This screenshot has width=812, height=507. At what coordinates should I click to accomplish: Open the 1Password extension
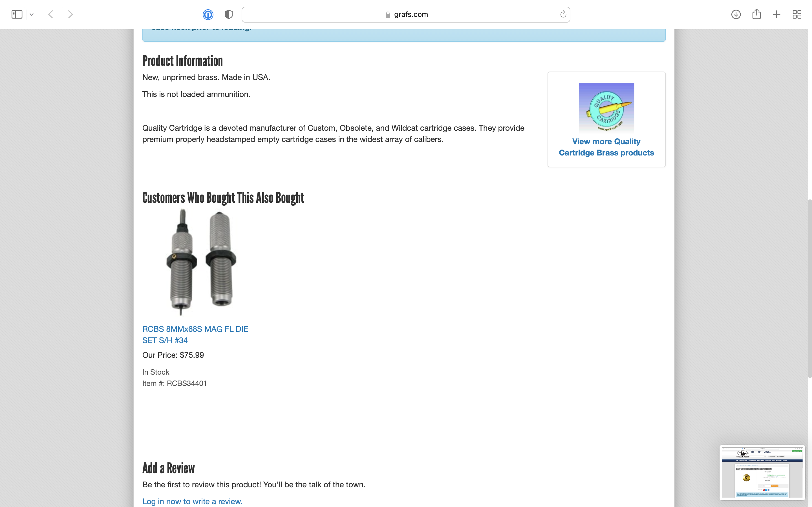pos(208,14)
